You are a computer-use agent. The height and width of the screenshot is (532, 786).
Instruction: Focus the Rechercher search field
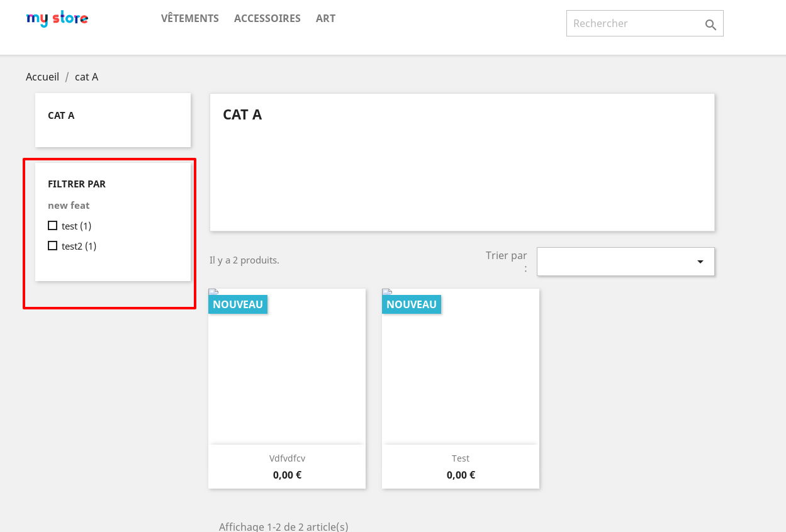tap(644, 23)
